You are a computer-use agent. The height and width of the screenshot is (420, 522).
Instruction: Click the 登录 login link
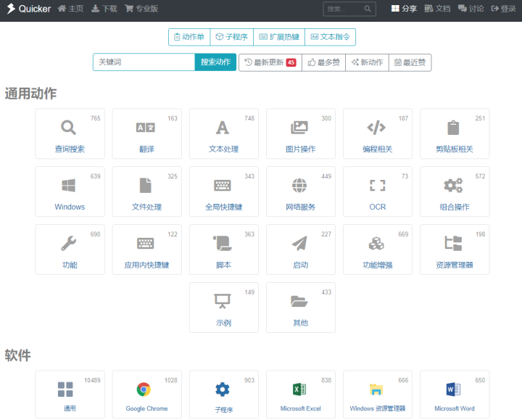(x=503, y=8)
